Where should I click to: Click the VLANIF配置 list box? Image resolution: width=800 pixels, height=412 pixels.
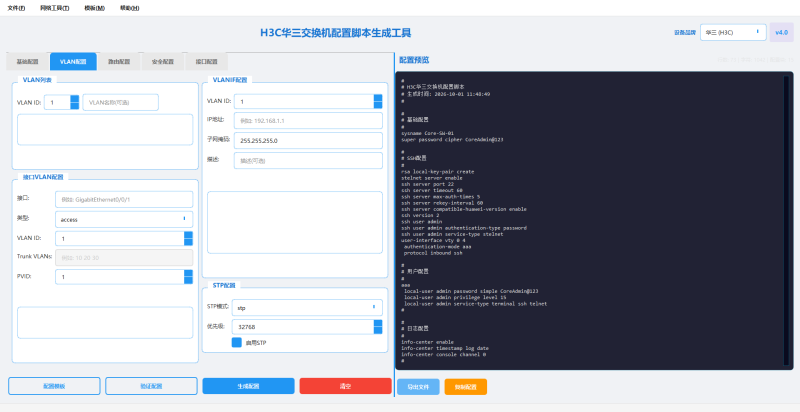295,222
